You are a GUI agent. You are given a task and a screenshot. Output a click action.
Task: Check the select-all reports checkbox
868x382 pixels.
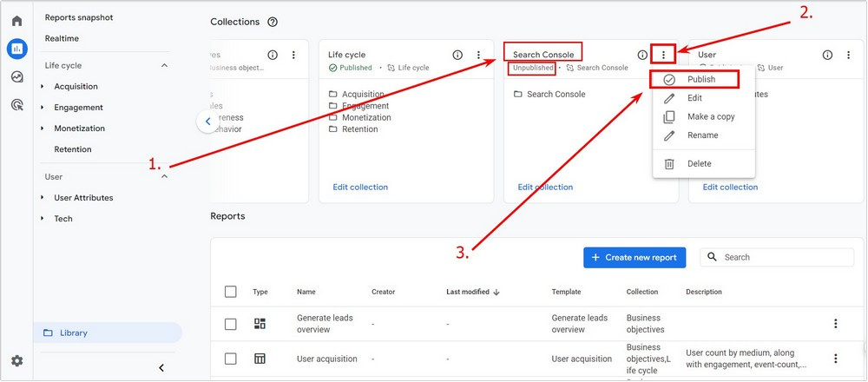[231, 292]
